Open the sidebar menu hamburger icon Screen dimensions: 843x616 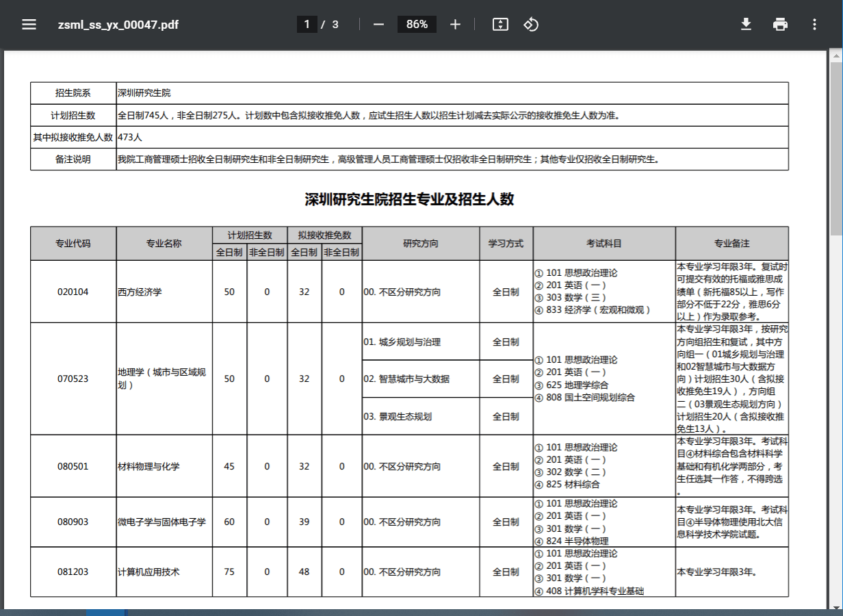click(29, 25)
